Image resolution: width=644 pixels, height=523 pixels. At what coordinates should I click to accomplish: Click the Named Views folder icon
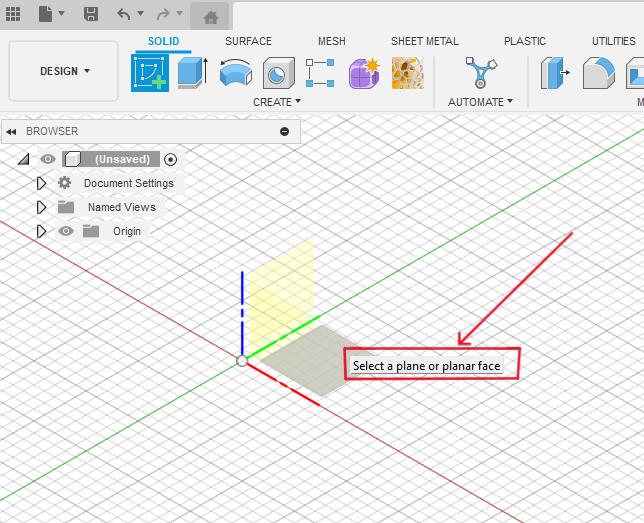point(66,207)
